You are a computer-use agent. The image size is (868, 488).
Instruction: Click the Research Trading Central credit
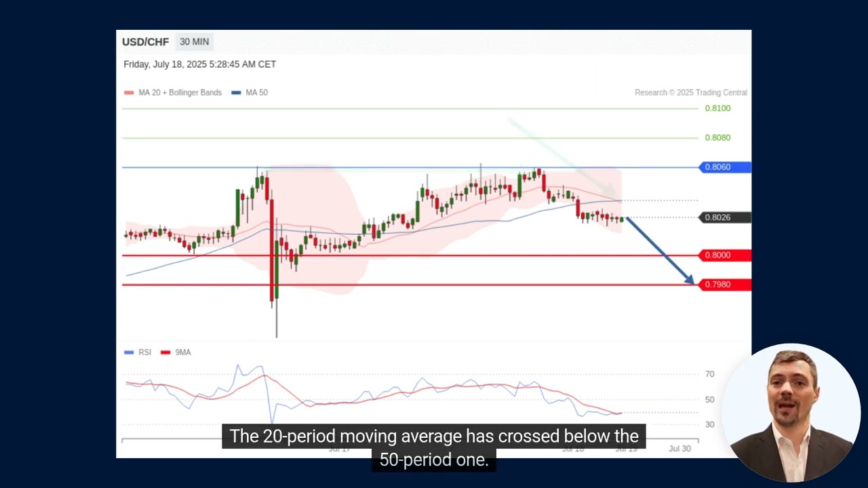click(x=690, y=93)
